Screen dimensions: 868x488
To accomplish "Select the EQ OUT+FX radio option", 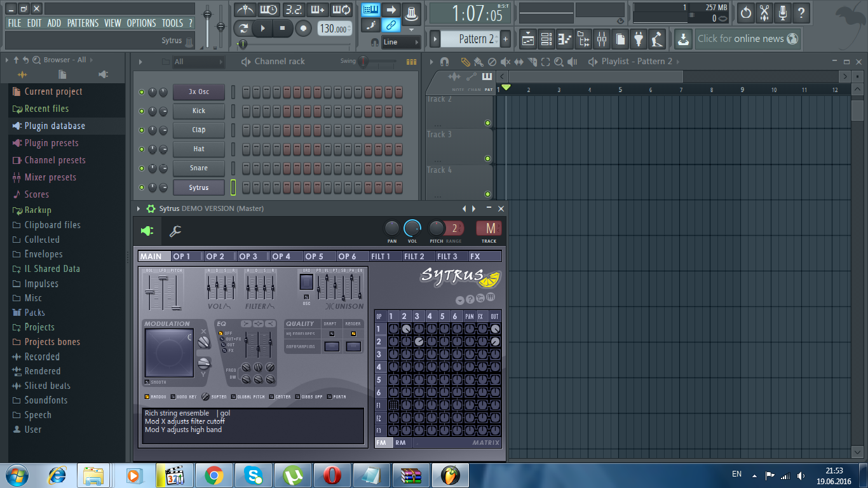I will tap(221, 339).
